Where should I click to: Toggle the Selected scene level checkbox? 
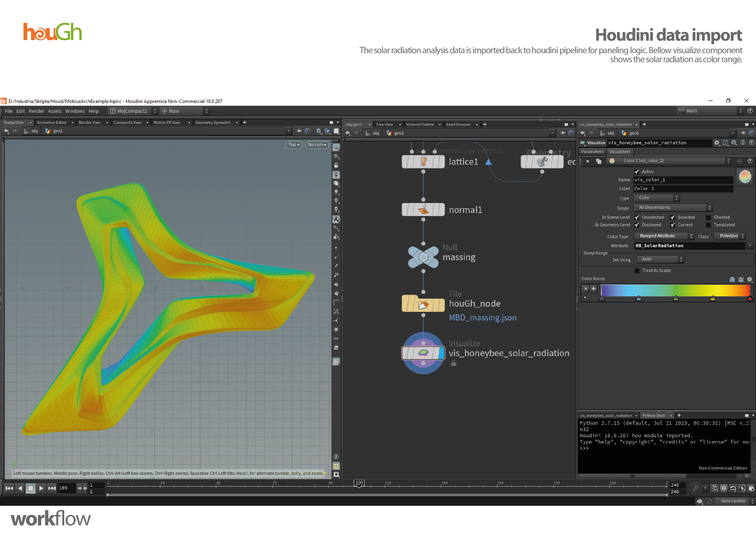coord(673,217)
